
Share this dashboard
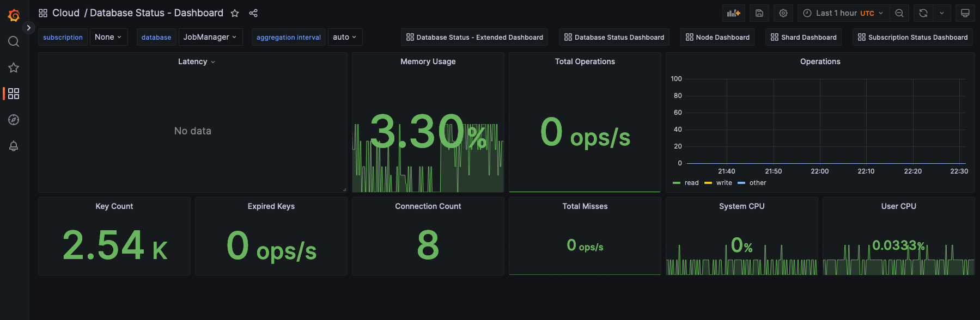coord(253,13)
